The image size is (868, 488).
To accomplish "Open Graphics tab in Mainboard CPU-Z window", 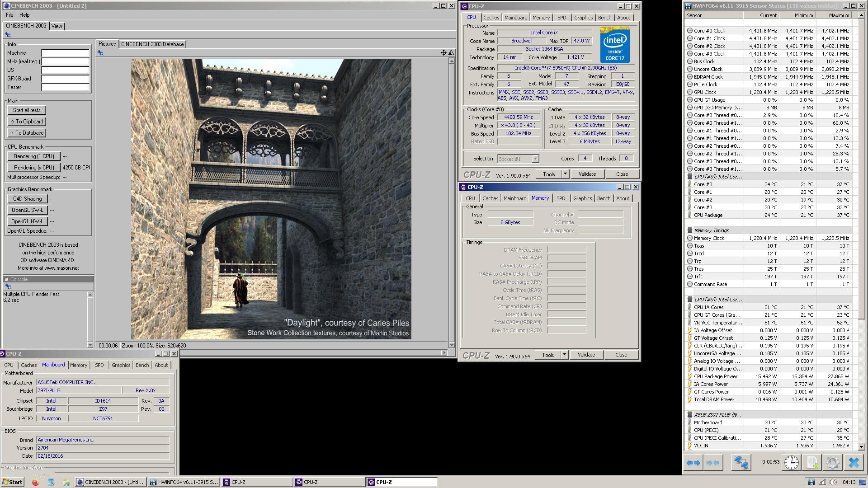I will (121, 365).
